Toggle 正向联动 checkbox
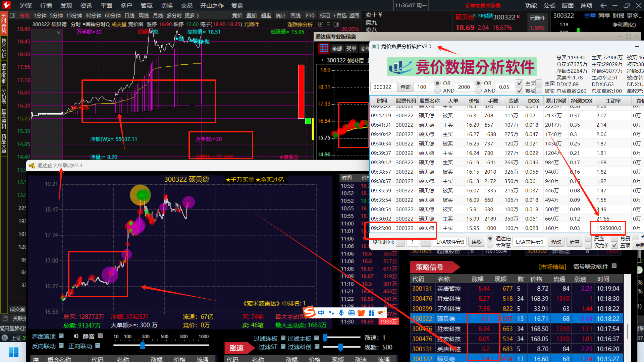644x362 pixels. point(98,346)
